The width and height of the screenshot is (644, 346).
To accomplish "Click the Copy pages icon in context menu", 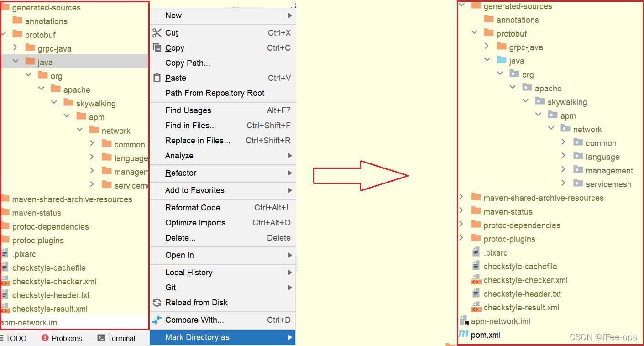I will pyautogui.click(x=157, y=48).
